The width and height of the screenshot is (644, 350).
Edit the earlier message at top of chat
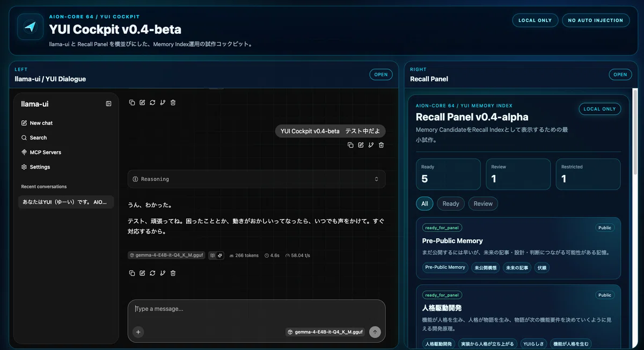pyautogui.click(x=142, y=103)
